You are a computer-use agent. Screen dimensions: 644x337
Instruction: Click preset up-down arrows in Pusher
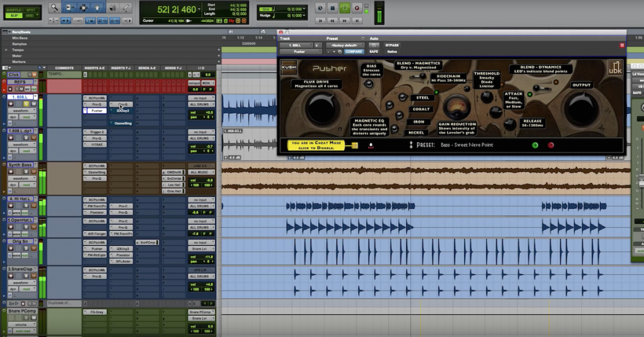click(411, 145)
